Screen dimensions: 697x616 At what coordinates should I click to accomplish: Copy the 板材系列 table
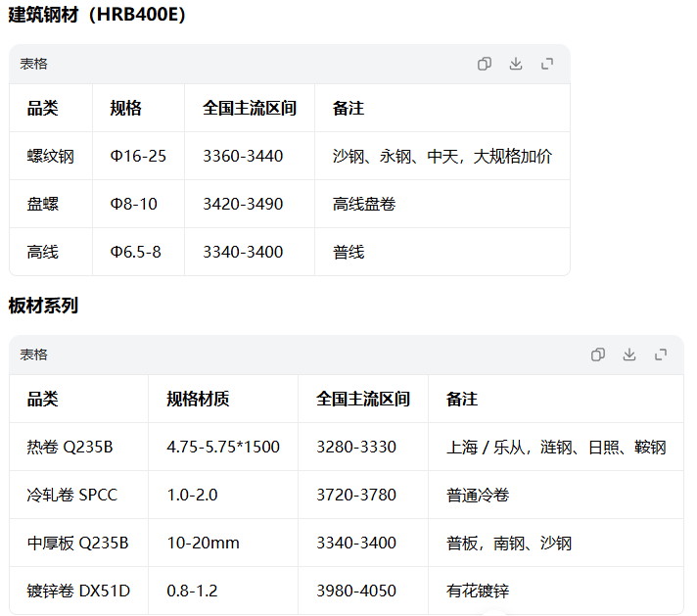pyautogui.click(x=598, y=355)
